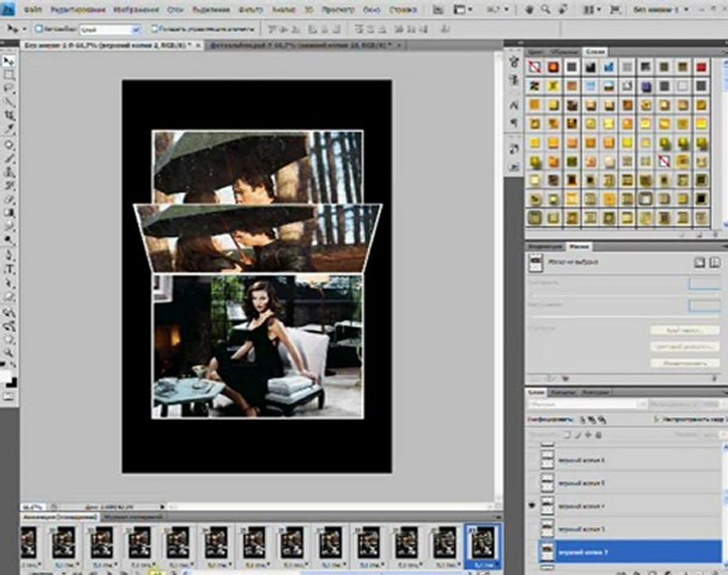Click the Край маски button

point(685,331)
